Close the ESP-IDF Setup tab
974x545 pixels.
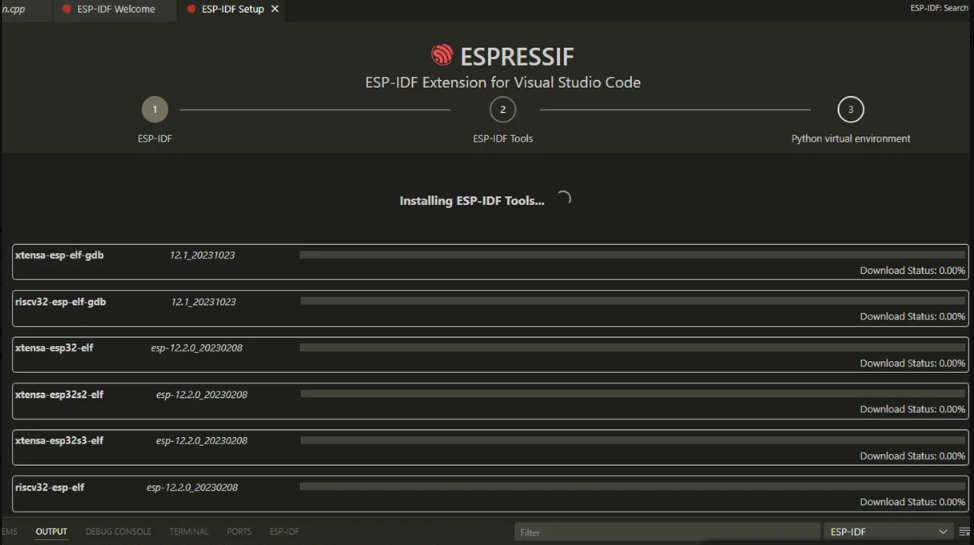(x=275, y=9)
